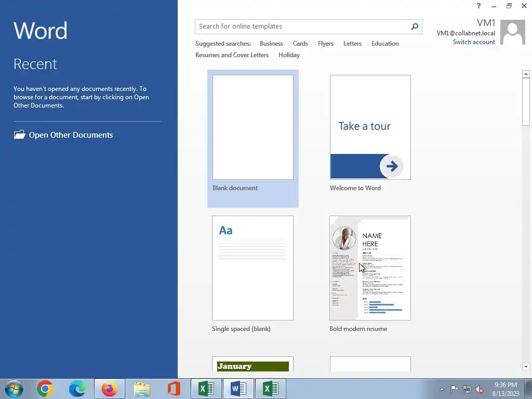The height and width of the screenshot is (399, 532).
Task: Open the Help question mark icon
Action: click(x=478, y=6)
